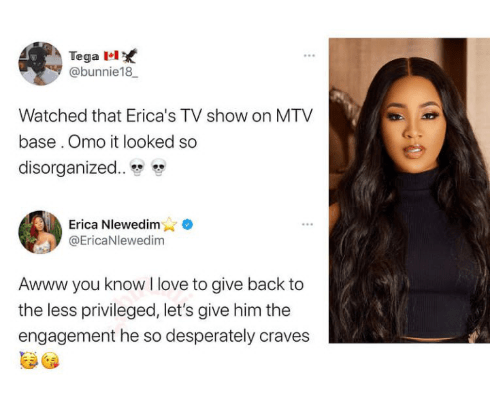Open the woman's portrait photo
Viewport: 490px width, 401px height.
tap(409, 190)
